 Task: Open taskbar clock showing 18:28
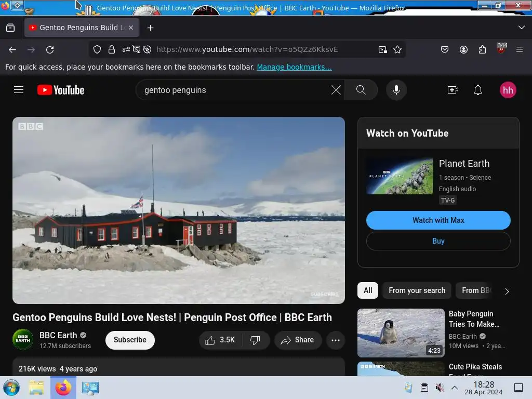pyautogui.click(x=483, y=388)
